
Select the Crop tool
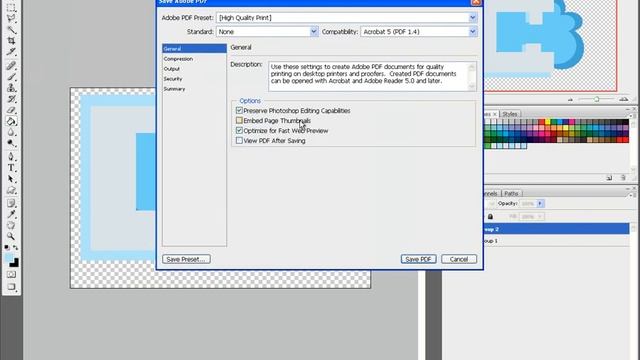(x=11, y=41)
